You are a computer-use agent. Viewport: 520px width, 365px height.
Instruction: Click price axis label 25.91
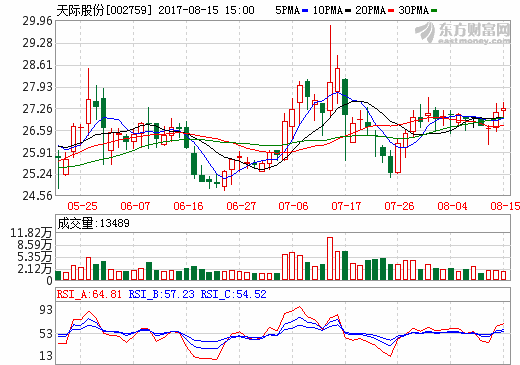tap(38, 153)
